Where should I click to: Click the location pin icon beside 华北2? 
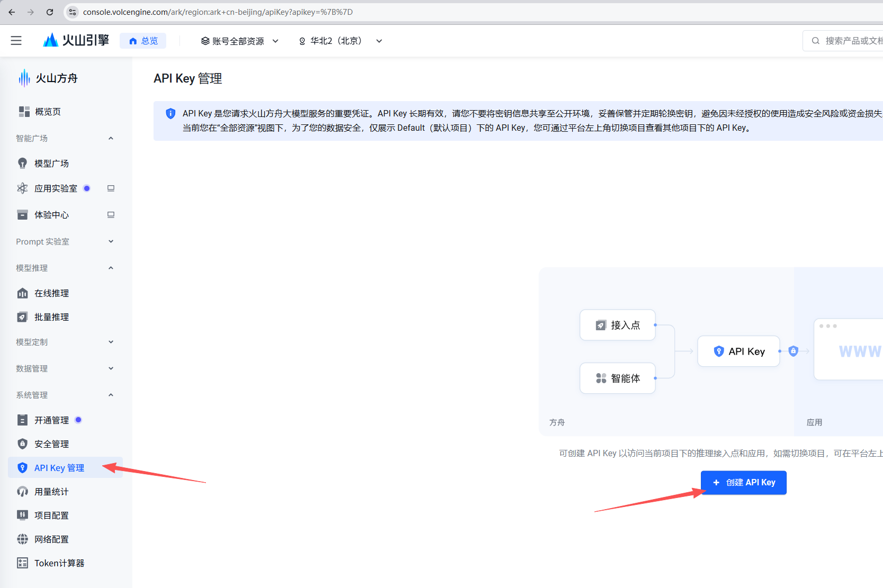click(302, 41)
